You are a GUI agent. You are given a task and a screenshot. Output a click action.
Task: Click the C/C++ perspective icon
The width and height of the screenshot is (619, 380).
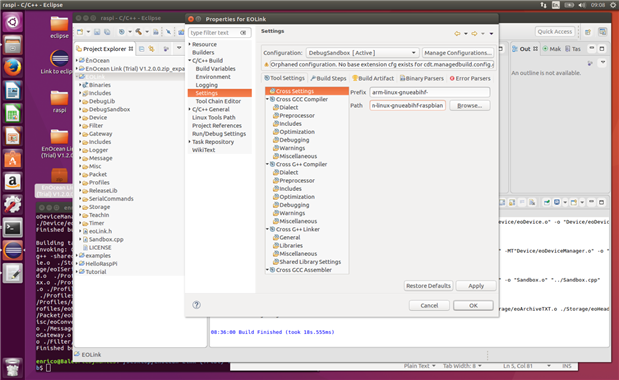[x=602, y=32]
